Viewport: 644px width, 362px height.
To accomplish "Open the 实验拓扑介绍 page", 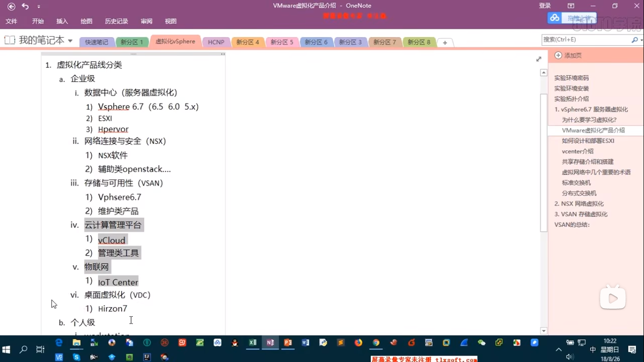I will click(571, 99).
